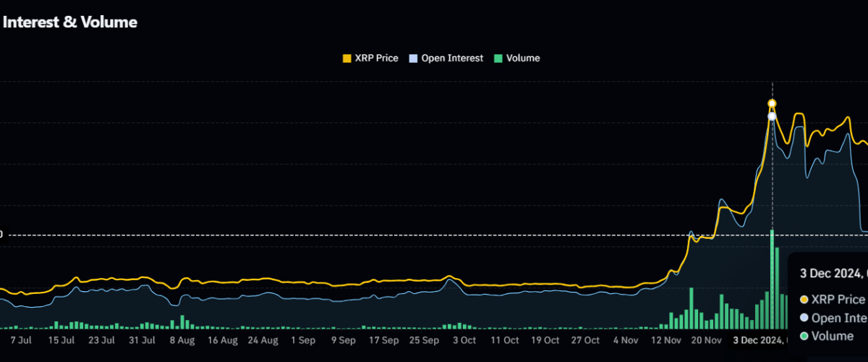Click the white Open Interest marker at the peak
This screenshot has width=868, height=362.
772,116
